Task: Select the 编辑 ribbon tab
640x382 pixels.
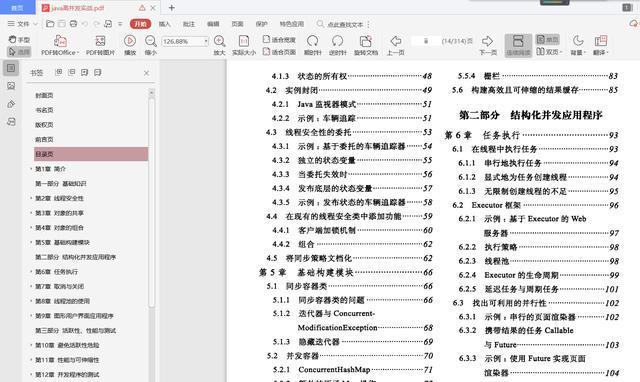Action: point(213,24)
